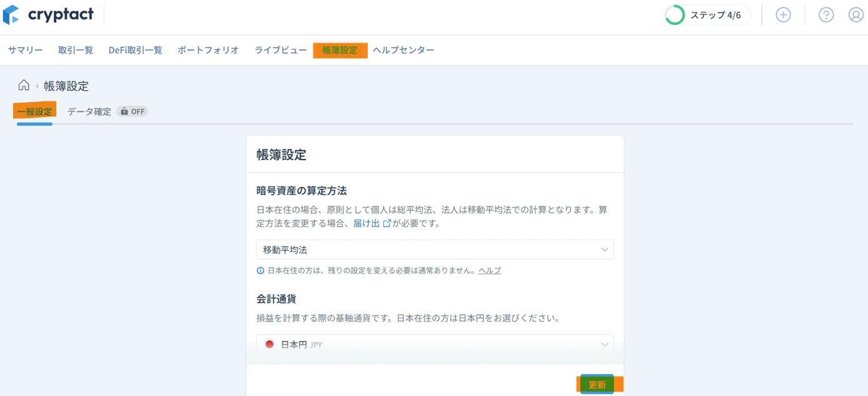Screen dimensions: 868x396
Task: Open 取引一覧 in navigation
Action: tap(76, 50)
